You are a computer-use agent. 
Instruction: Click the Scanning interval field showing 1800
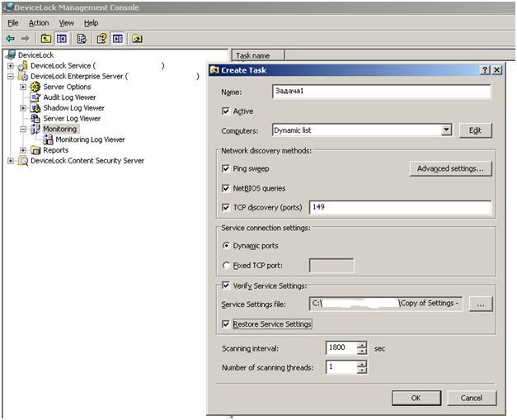click(341, 347)
